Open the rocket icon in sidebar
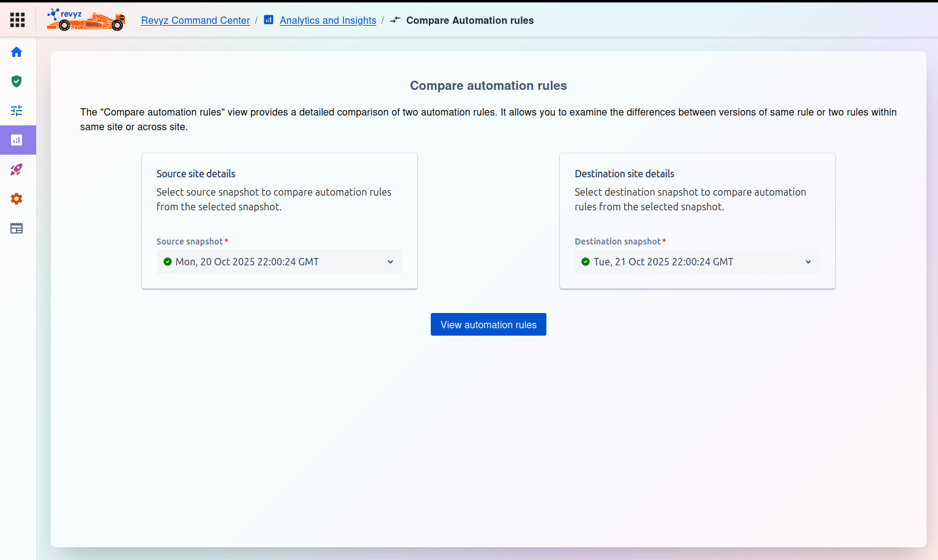Viewport: 938px width, 560px height. pos(17,169)
